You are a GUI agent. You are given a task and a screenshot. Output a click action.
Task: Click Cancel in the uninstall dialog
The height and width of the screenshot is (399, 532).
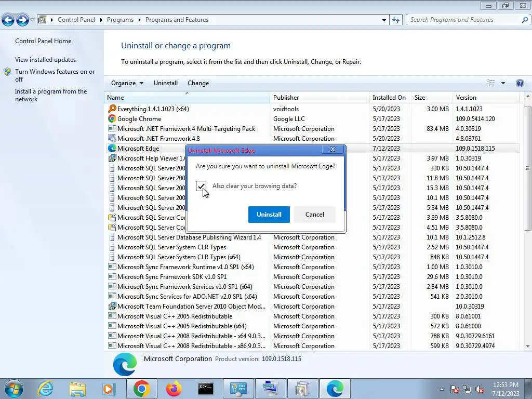314,215
